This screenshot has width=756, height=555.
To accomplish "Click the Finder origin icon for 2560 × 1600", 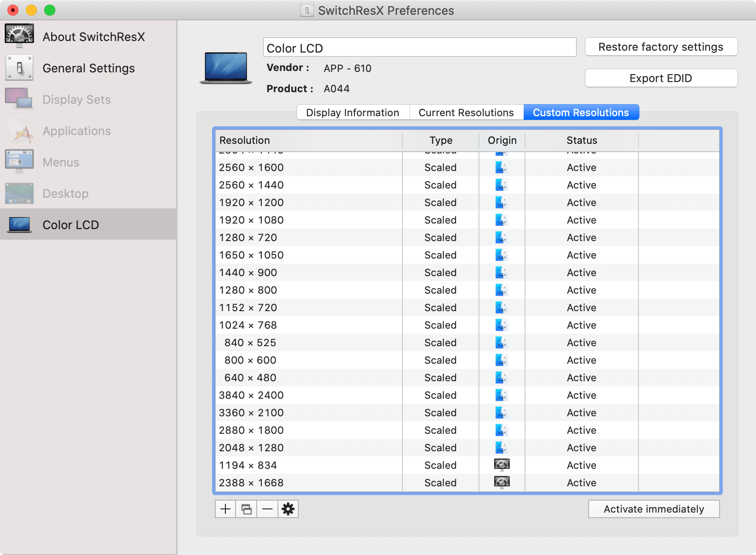I will pos(502,167).
